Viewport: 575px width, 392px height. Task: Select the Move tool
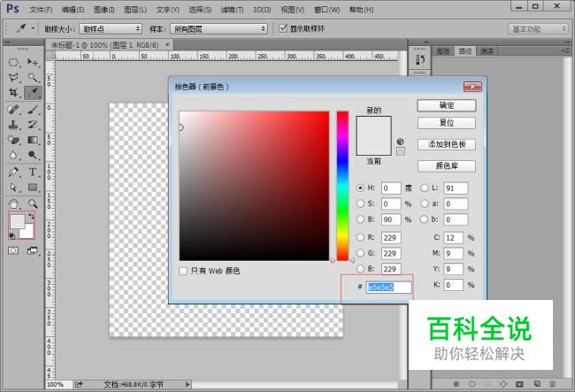click(33, 62)
